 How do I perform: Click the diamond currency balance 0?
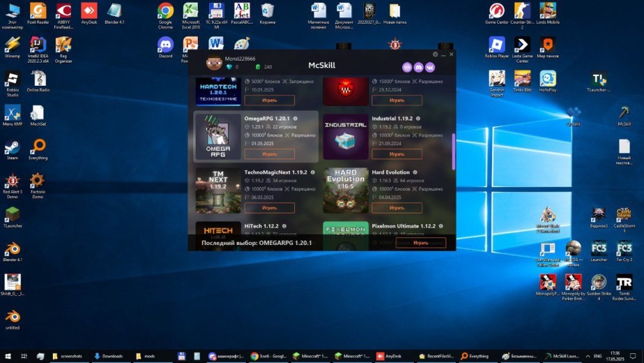[233, 67]
